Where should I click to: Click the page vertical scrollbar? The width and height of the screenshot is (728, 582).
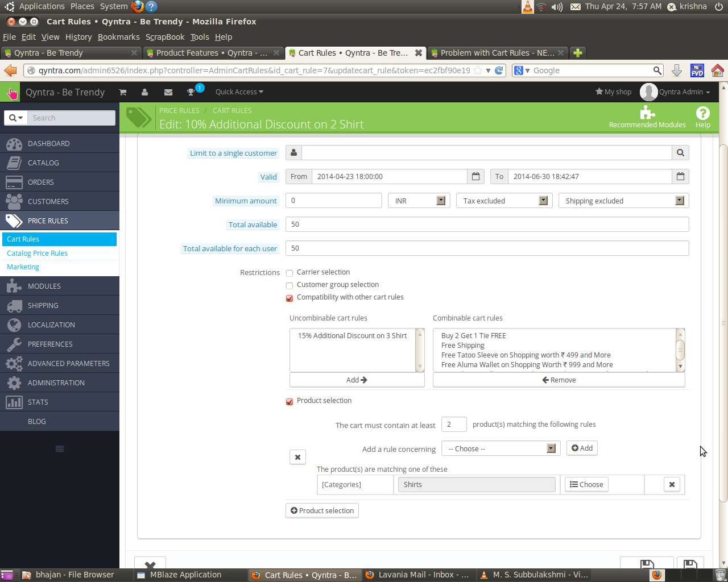point(723,324)
